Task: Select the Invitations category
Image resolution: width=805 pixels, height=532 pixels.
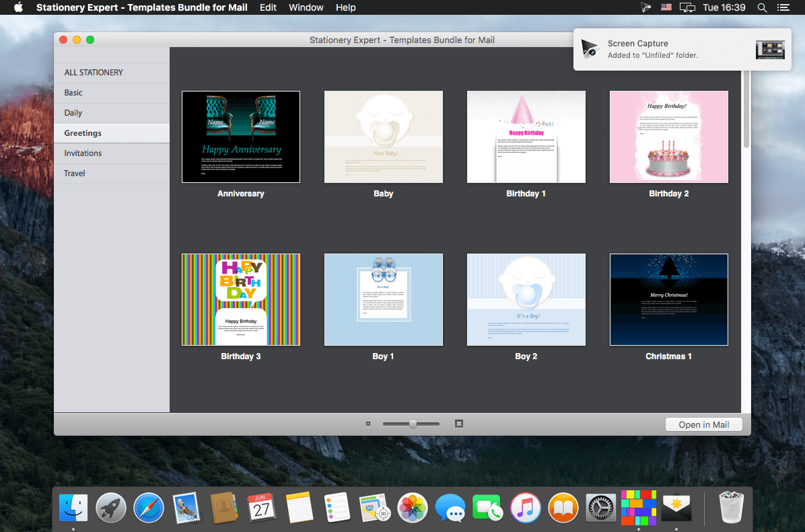Action: click(x=112, y=153)
